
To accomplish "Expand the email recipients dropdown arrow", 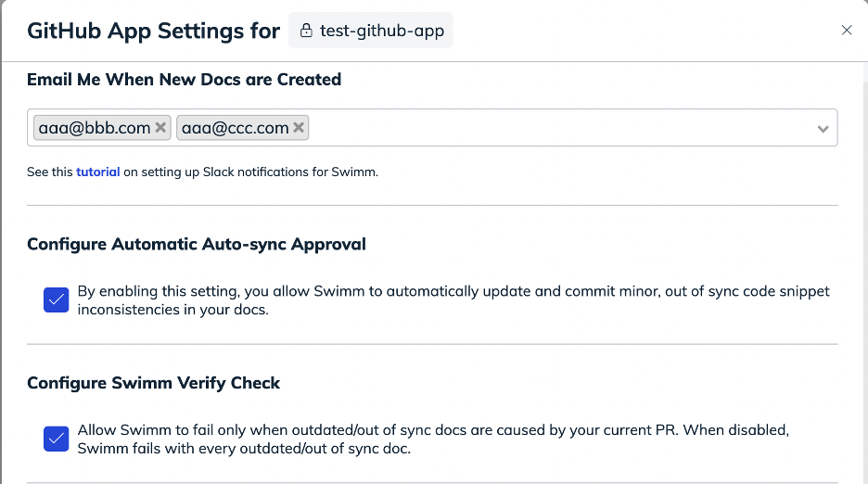I will click(x=823, y=129).
